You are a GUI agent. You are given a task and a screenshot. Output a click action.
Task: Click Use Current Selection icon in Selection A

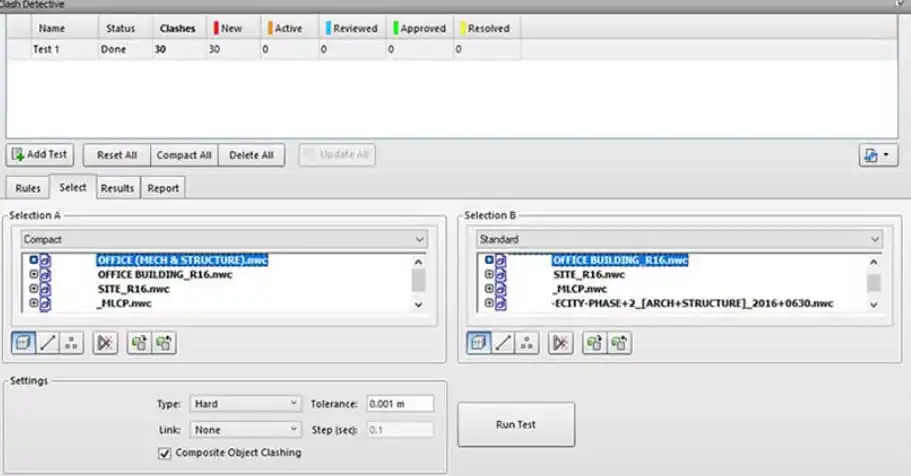(x=139, y=343)
